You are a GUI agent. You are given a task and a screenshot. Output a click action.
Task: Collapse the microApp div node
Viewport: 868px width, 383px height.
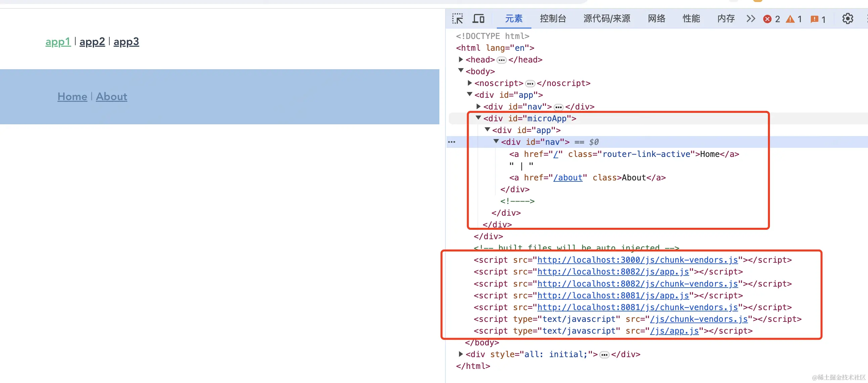pos(478,118)
